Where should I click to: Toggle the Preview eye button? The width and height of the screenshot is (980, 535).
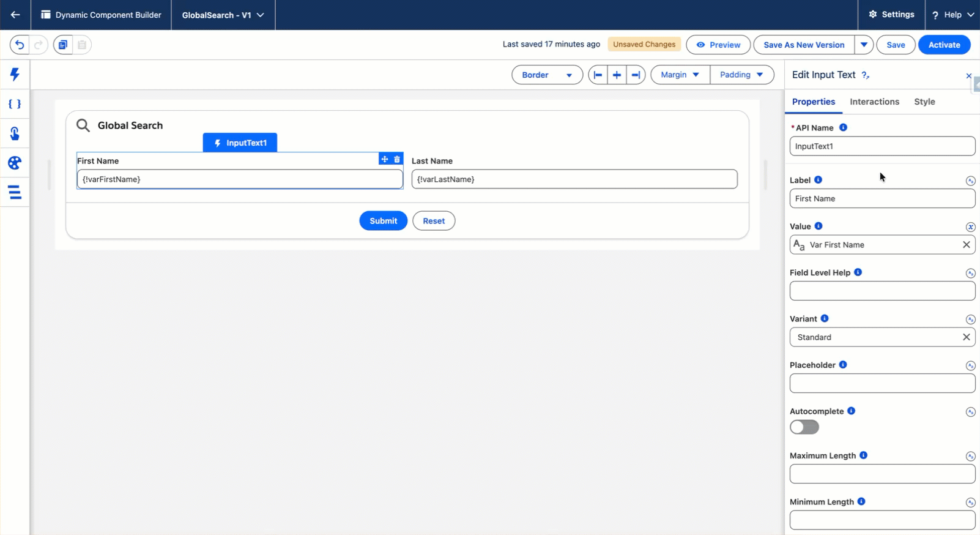718,45
